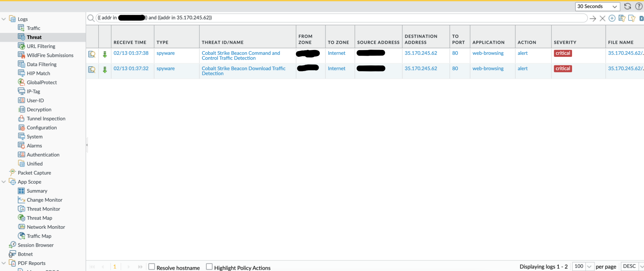Screen dimensions: 644x271
Task: Collapse the App Scope tree node
Action: (4, 182)
